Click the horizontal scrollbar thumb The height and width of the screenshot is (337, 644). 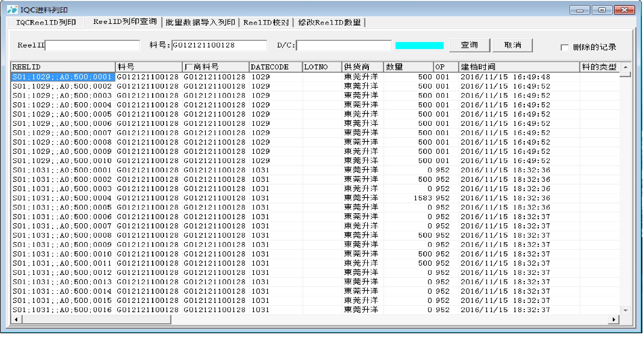coord(97,319)
